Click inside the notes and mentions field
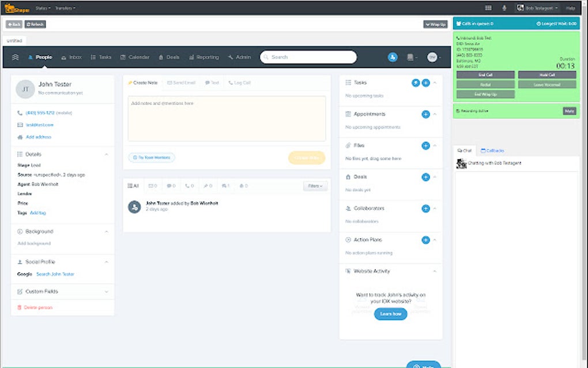This screenshot has height=368, width=588. point(225,118)
